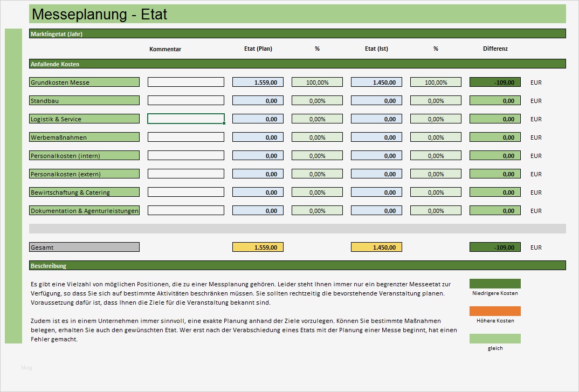Click the orange Höhere Kosten swatch
Viewport: 579px width, 392px height.
click(x=495, y=311)
